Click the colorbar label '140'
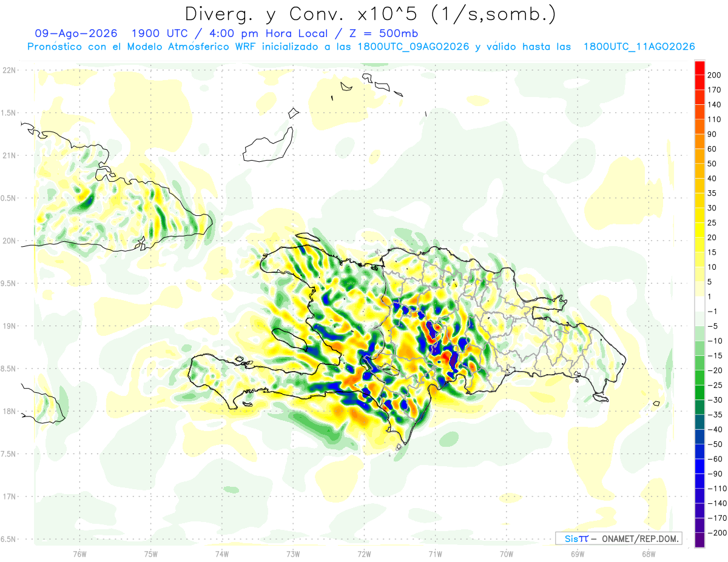Screen dimensions: 728x562 (715, 105)
